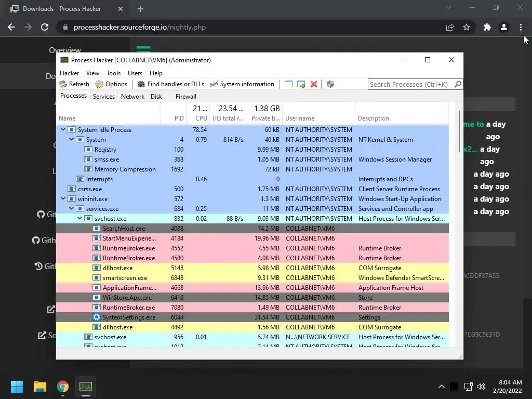This screenshot has height=399, width=532.
Task: Open the Hacker menu
Action: point(69,73)
